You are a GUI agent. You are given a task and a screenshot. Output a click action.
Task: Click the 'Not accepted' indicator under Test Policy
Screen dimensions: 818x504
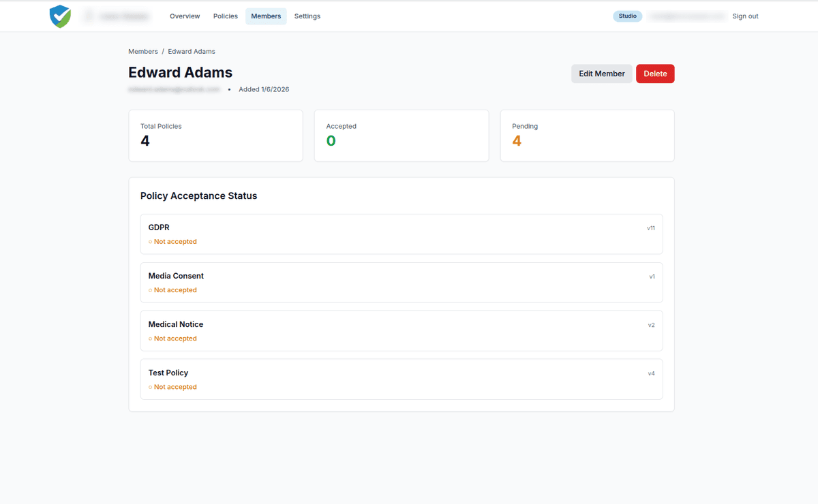click(172, 387)
